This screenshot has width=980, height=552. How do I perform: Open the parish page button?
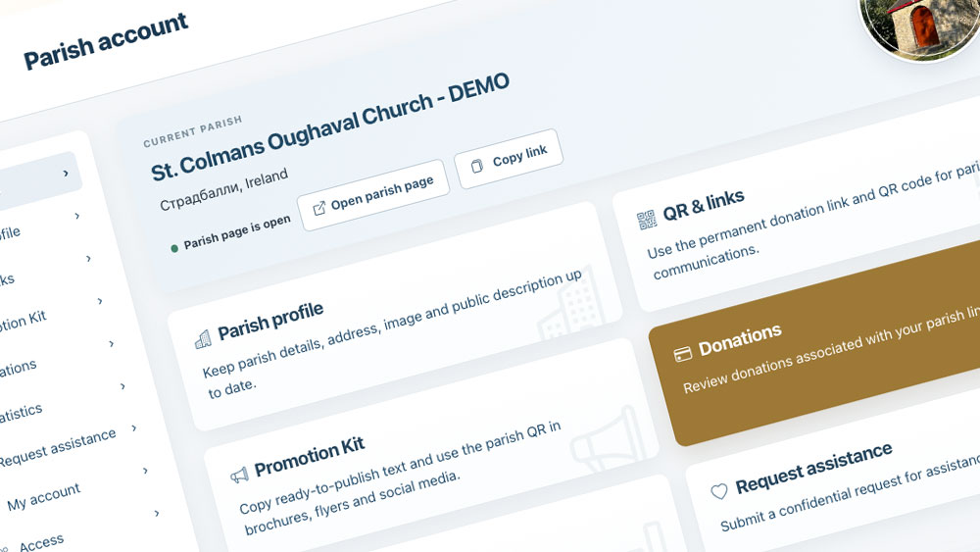(373, 195)
